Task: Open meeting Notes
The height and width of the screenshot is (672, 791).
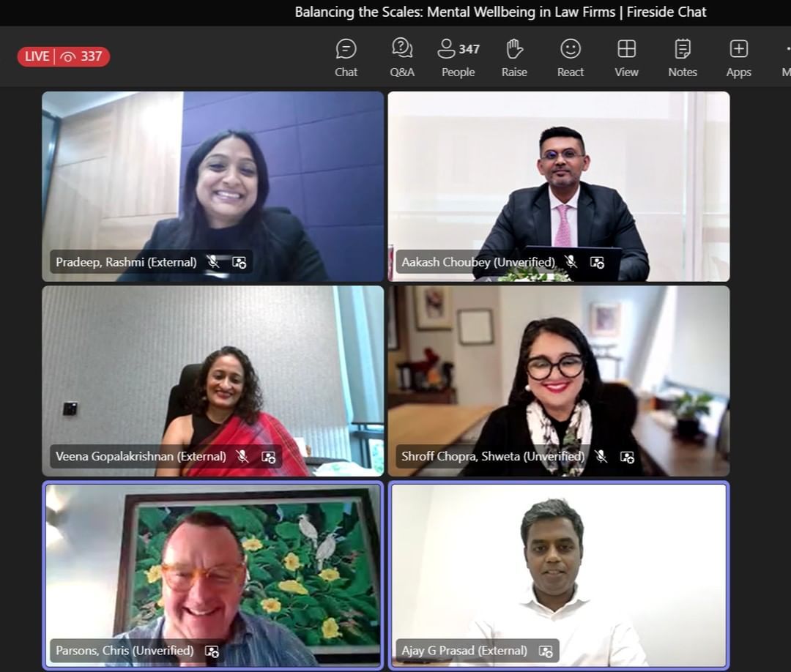Action: coord(683,58)
